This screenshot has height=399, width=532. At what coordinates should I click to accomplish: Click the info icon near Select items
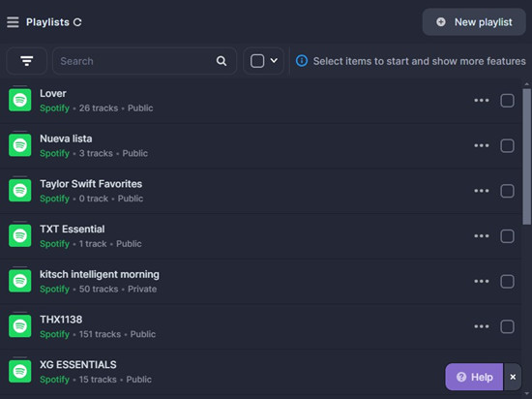[x=302, y=61]
